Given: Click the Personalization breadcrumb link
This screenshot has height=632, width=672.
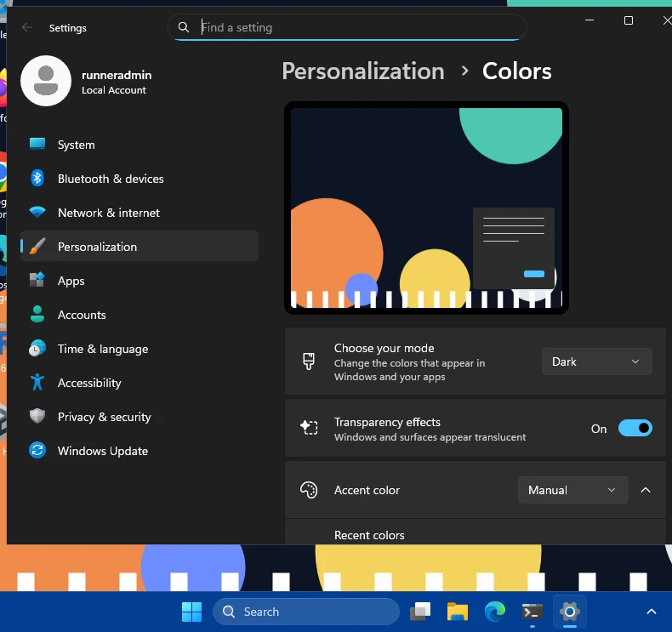Looking at the screenshot, I should click(x=363, y=71).
